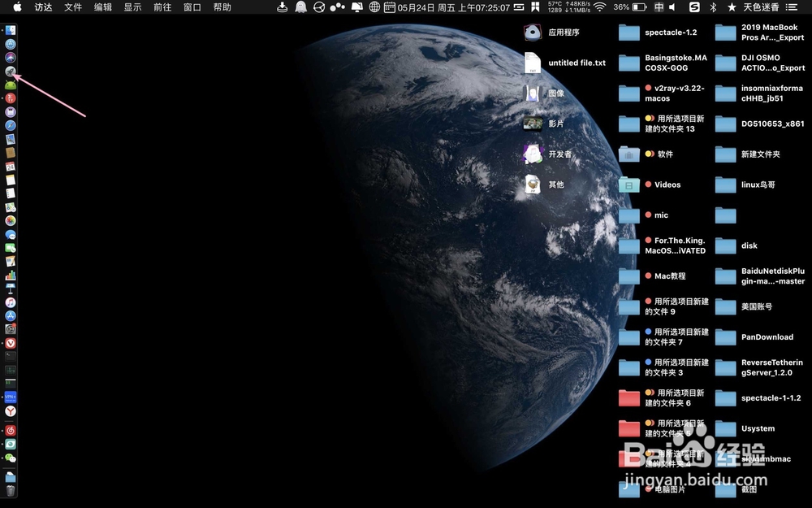Click Wi-Fi icon in menu bar
This screenshot has height=508, width=812.
coord(600,7)
